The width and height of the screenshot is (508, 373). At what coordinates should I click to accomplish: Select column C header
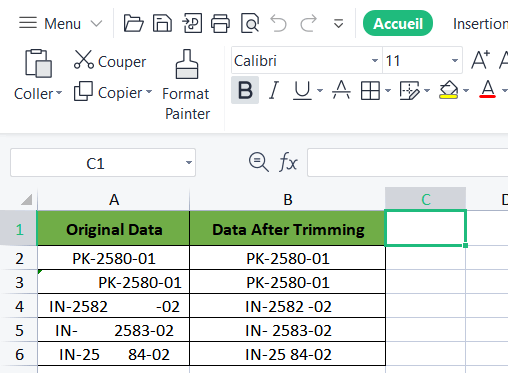point(425,199)
